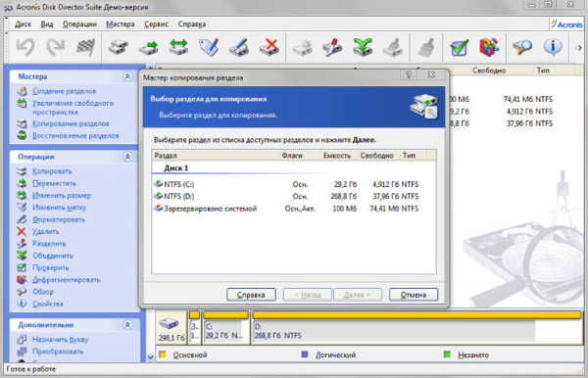This screenshot has height=378, width=588.
Task: Click the Create partition toolbar icon
Action: tap(302, 47)
